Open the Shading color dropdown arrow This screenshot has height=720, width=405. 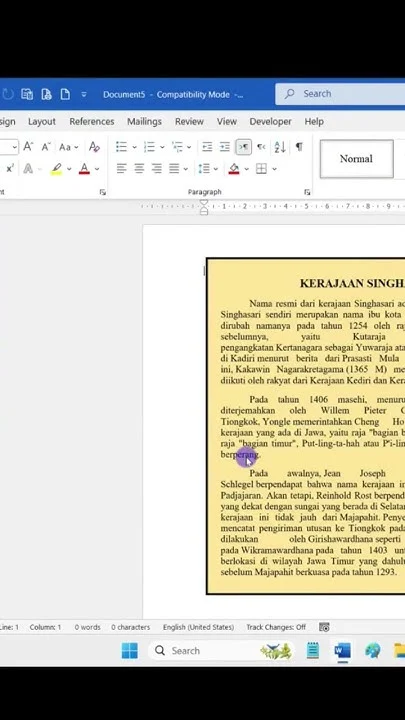(x=246, y=169)
